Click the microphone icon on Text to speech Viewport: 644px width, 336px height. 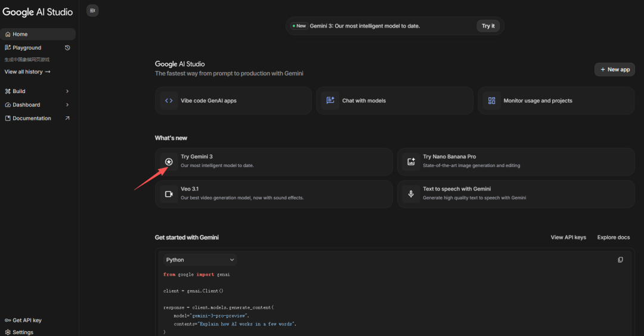point(411,194)
